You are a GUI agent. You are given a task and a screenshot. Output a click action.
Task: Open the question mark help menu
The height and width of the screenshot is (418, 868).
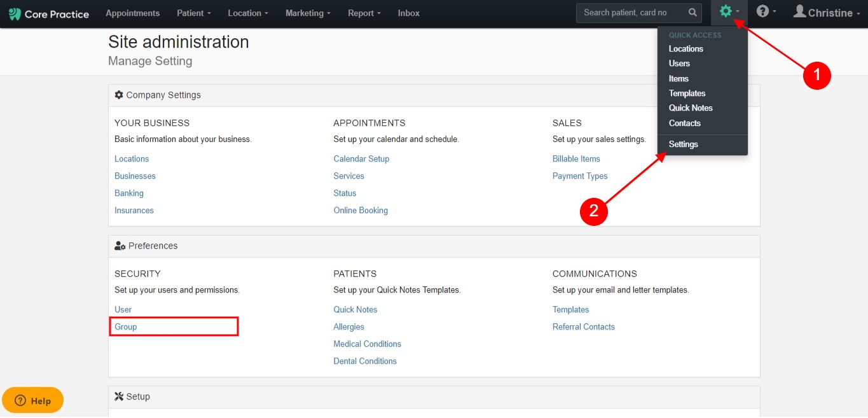point(766,12)
